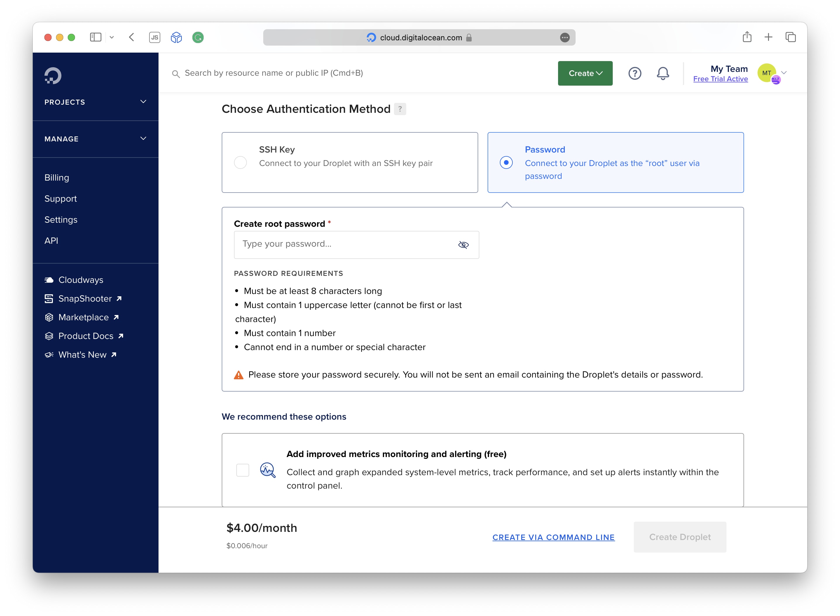The width and height of the screenshot is (840, 616).
Task: Open the API menu item
Action: 51,240
